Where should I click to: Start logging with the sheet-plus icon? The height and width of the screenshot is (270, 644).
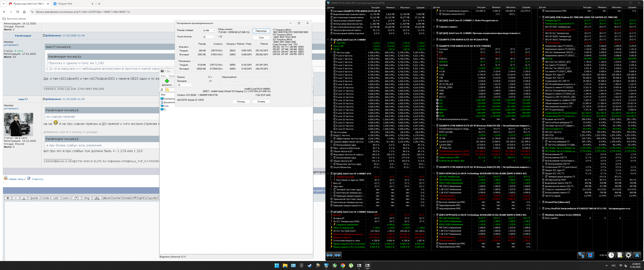620,255
